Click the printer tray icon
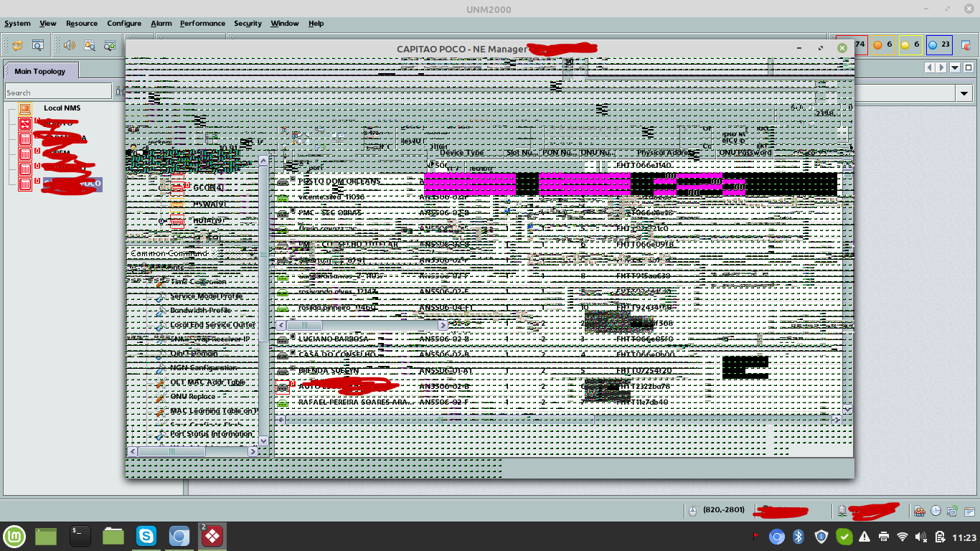The height and width of the screenshot is (551, 980). click(x=884, y=537)
